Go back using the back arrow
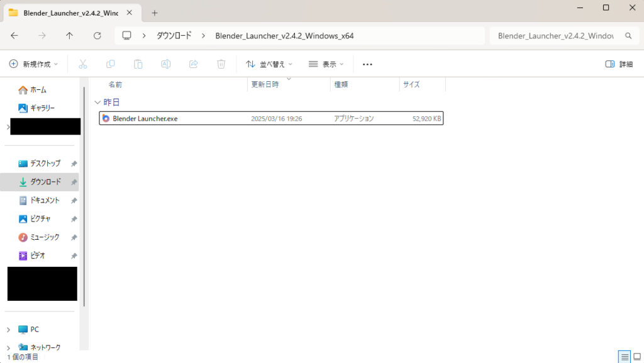644x363 pixels. 14,36
